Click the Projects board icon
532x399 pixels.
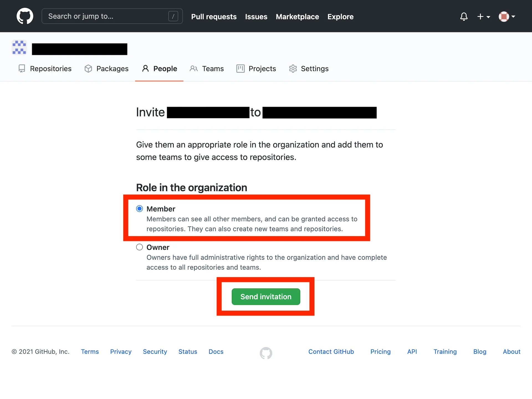click(x=240, y=68)
